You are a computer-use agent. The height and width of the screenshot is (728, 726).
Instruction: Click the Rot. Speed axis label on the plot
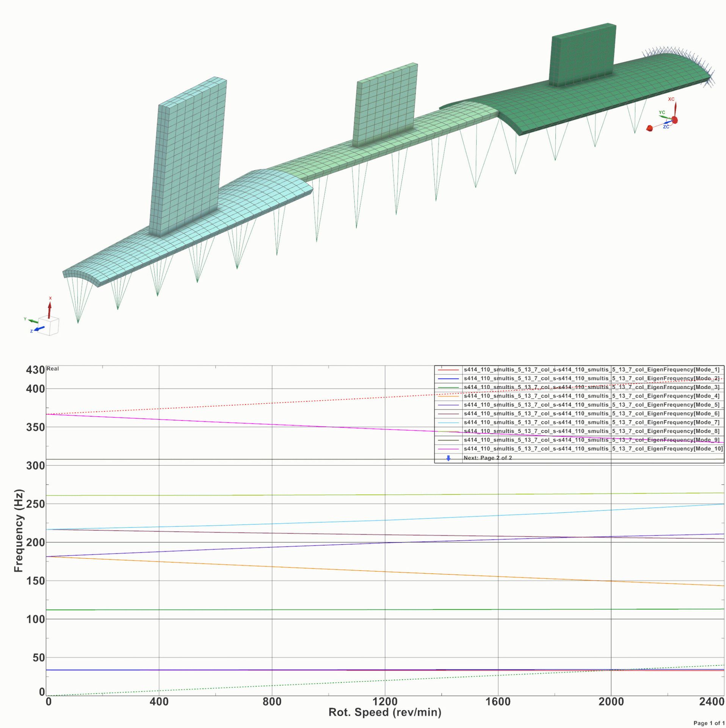coord(385,712)
